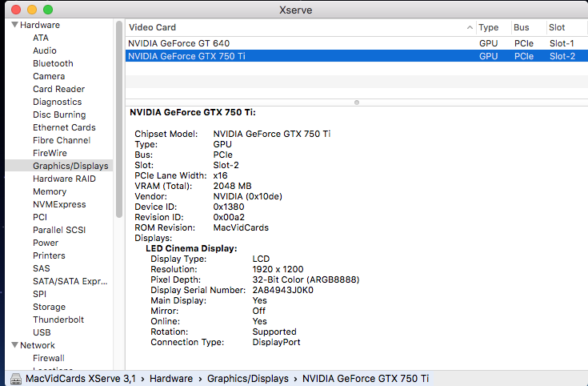Select the NVIDIA GeForce GT 640 row
This screenshot has height=386, width=588.
pyautogui.click(x=356, y=43)
